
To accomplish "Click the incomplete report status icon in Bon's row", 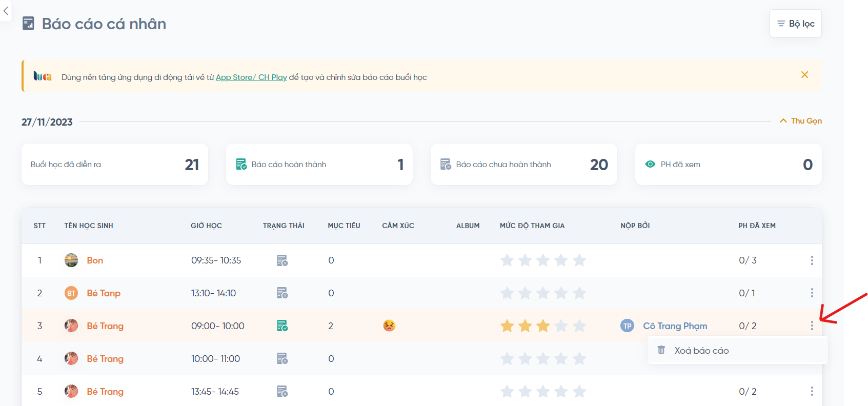I will (282, 260).
